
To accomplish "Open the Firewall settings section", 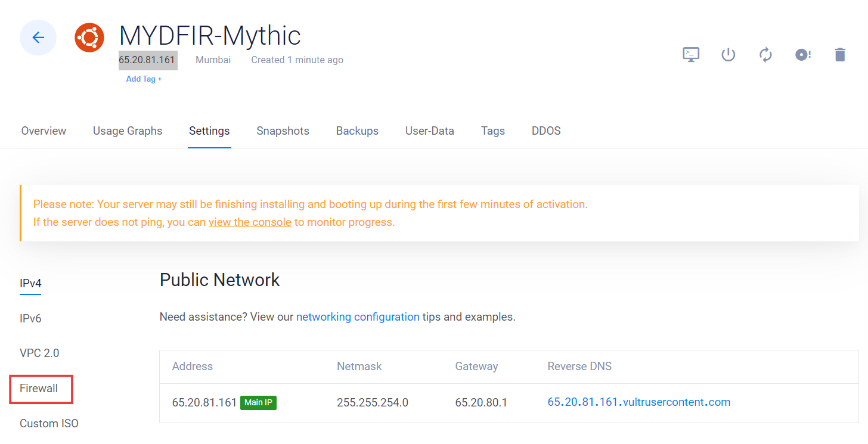I will coord(39,389).
